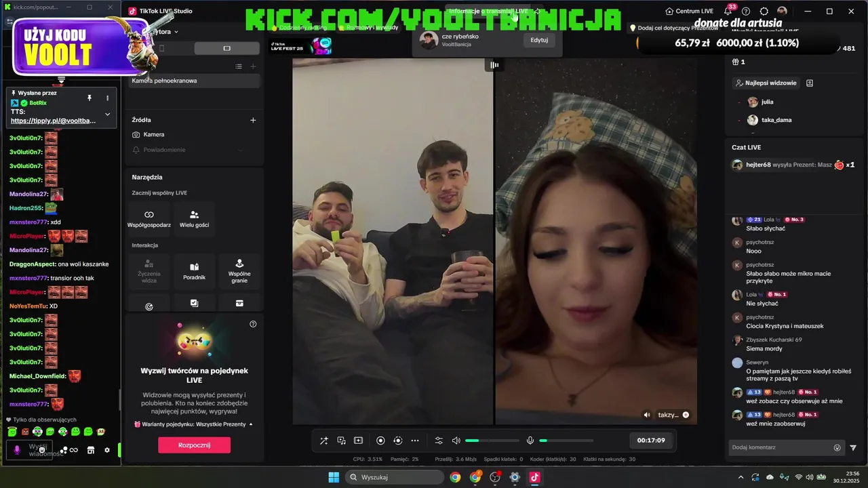Click hejter68 username in LIVE chat gift message
This screenshot has height=488, width=868.
(759, 165)
